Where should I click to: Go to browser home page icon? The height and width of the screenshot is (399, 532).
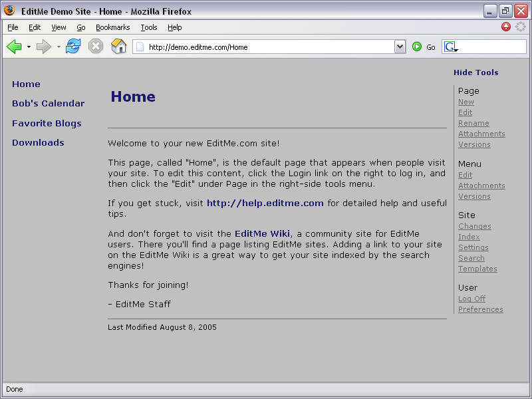[118, 47]
